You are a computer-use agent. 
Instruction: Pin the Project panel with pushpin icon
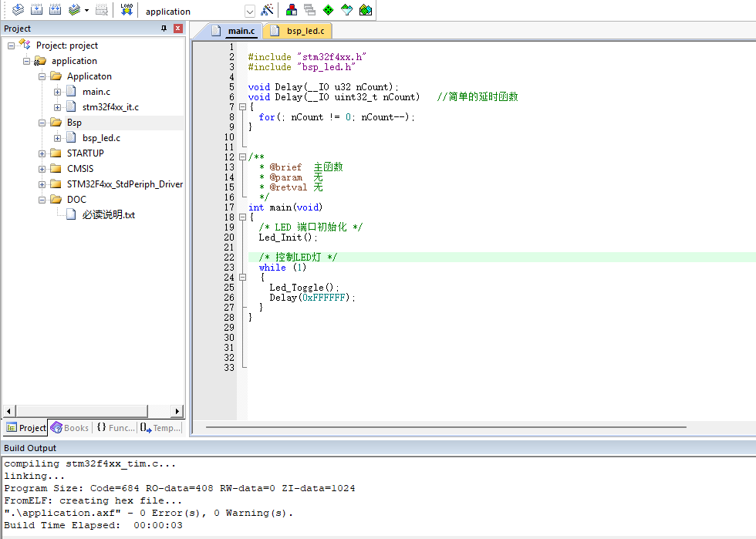(164, 29)
